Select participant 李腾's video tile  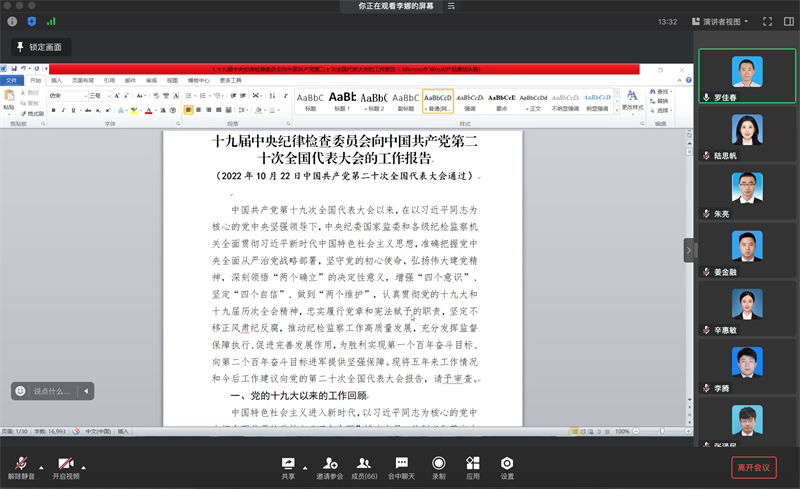pyautogui.click(x=747, y=367)
